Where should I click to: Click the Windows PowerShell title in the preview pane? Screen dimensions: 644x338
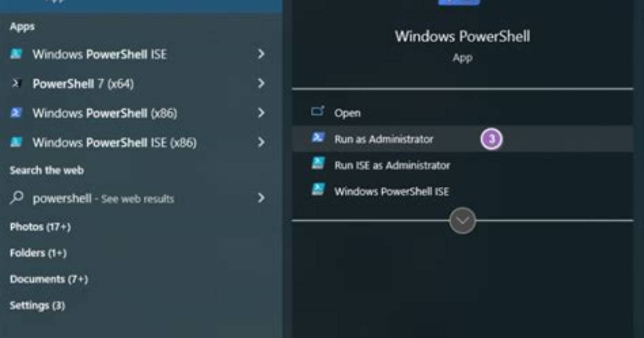pos(463,36)
